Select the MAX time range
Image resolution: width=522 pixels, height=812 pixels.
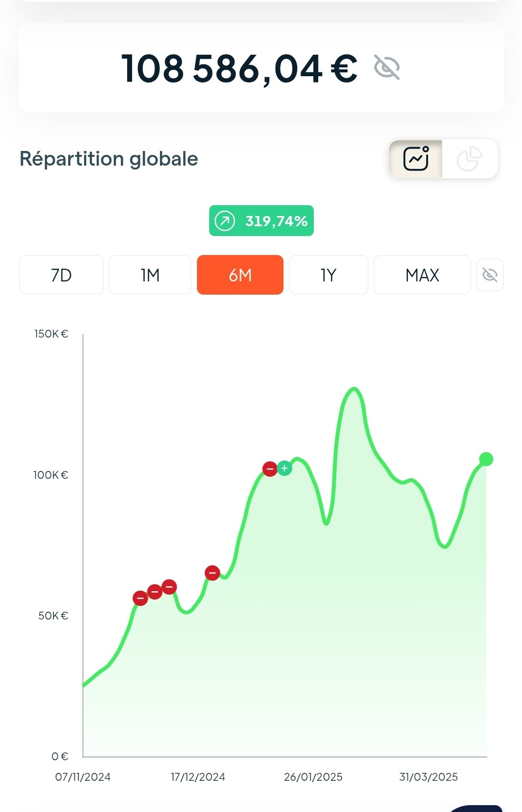click(422, 275)
